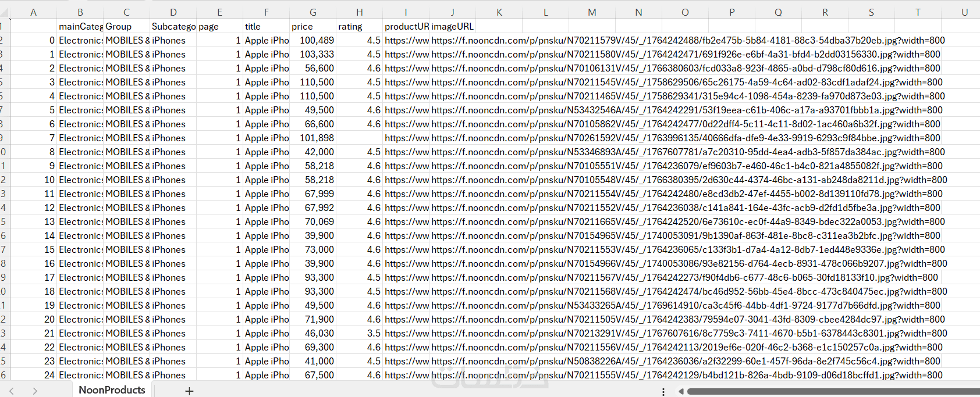
Task: Select column U header
Action: 964,12
